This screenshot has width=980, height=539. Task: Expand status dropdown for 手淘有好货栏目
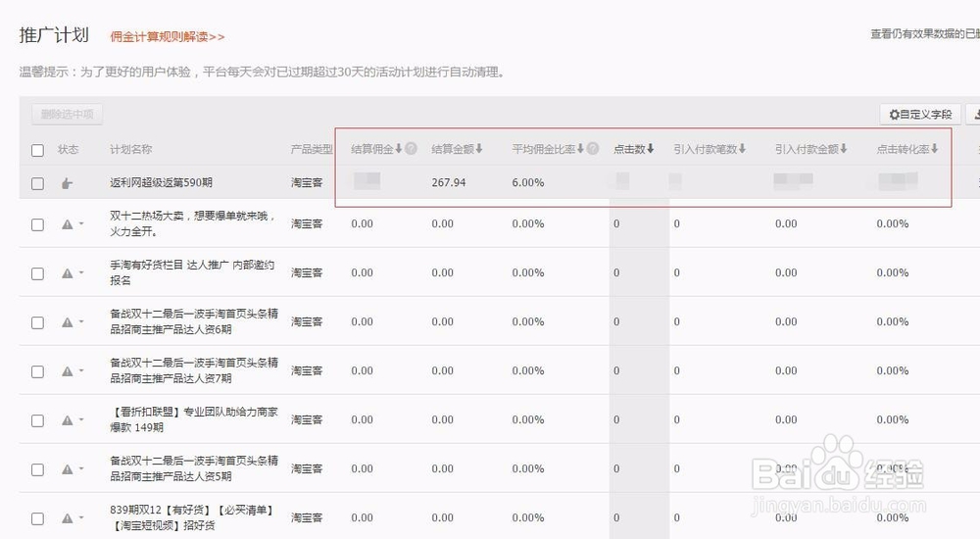pyautogui.click(x=81, y=272)
